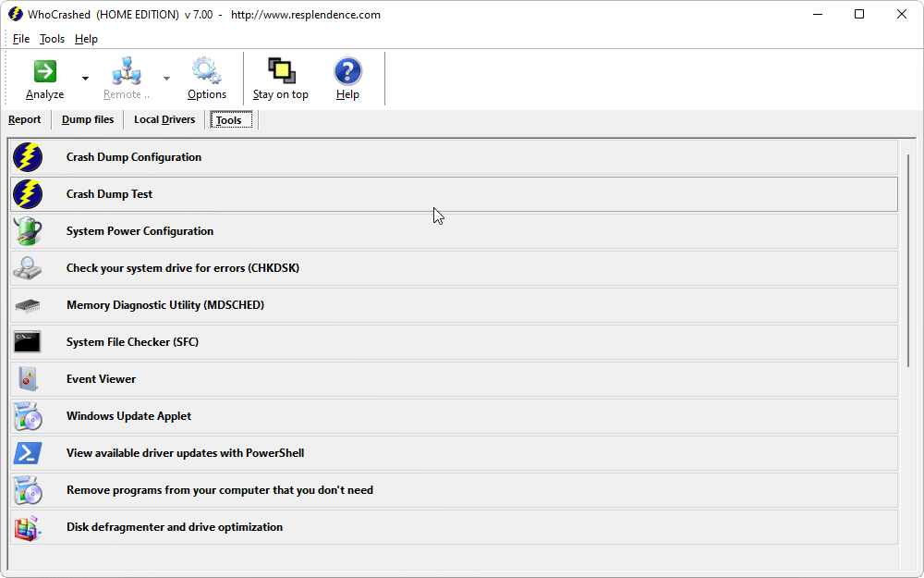Select the Local Drivers tab

click(x=164, y=120)
